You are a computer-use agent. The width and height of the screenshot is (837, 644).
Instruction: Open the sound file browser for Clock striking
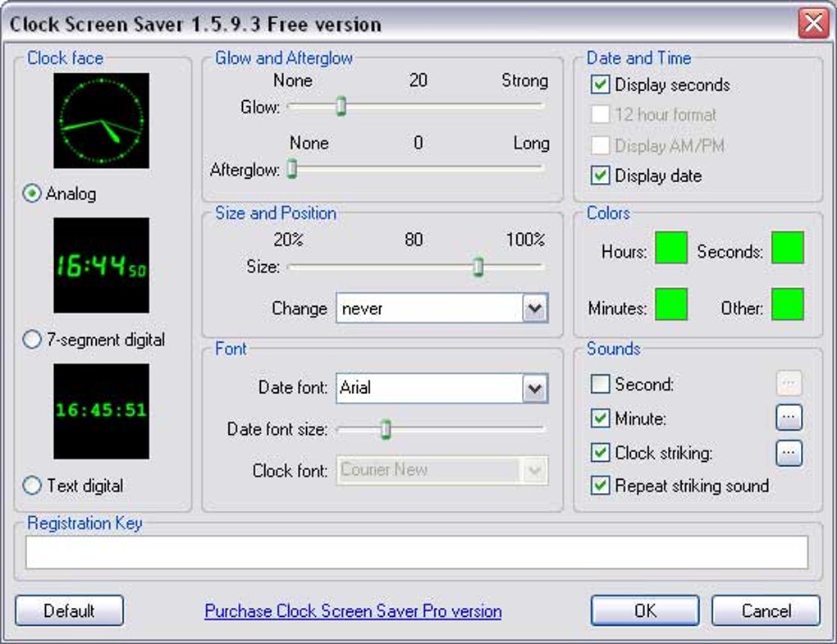tap(788, 452)
